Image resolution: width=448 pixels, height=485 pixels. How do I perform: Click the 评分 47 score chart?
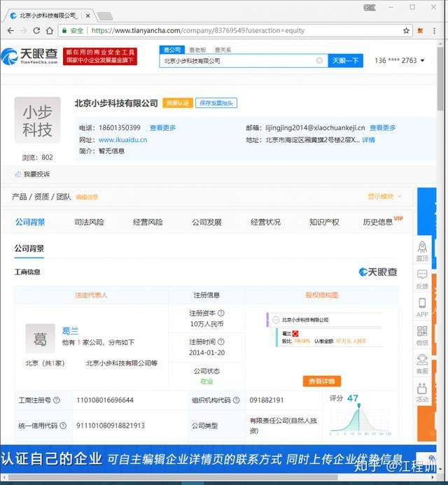(360, 415)
